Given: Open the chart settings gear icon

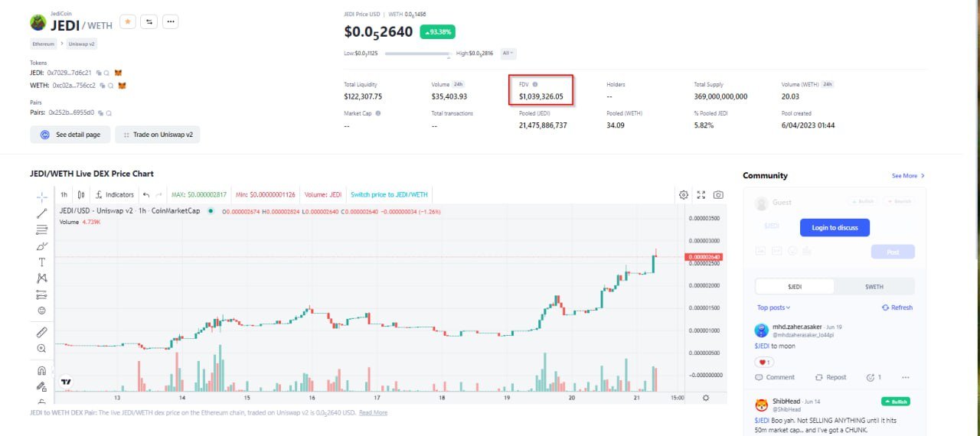Looking at the screenshot, I should pyautogui.click(x=684, y=195).
